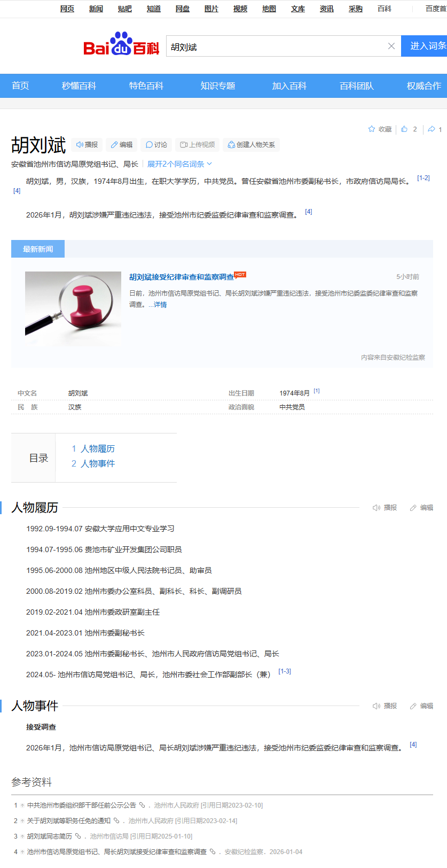The height and width of the screenshot is (868, 447).
Task: Select the 最新新闻 tab
Action: pyautogui.click(x=38, y=249)
